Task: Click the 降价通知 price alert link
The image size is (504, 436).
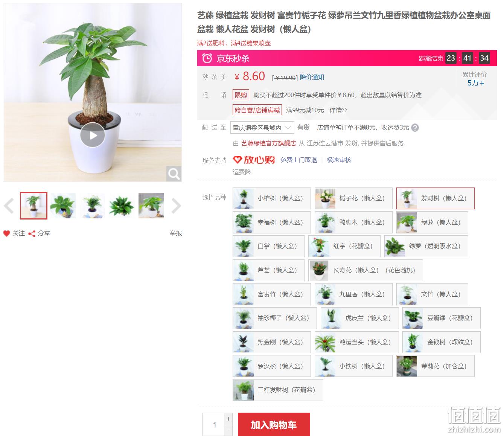Action: tap(312, 77)
